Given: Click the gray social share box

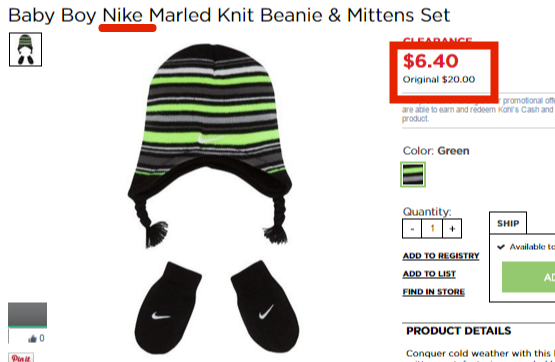Looking at the screenshot, I should tap(28, 315).
